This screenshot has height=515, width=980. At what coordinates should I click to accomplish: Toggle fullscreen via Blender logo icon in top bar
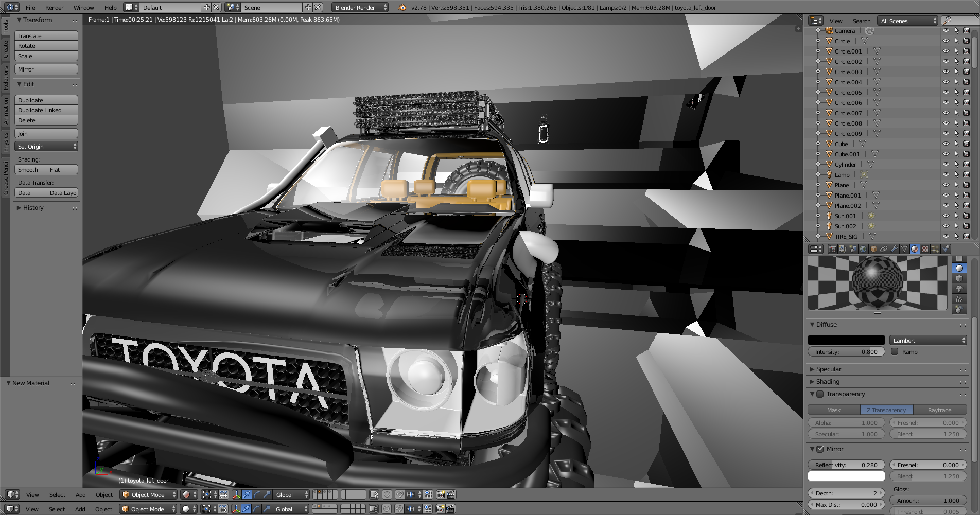click(402, 7)
